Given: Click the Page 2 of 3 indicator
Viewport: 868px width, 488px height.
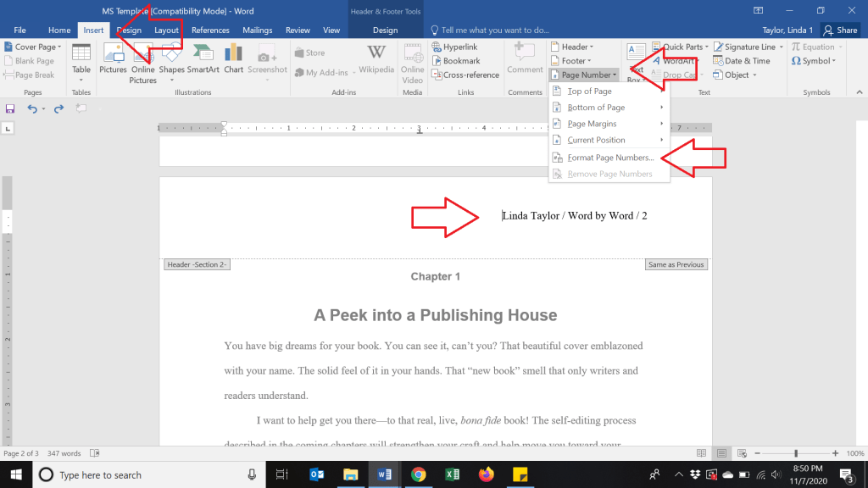Looking at the screenshot, I should [x=21, y=453].
